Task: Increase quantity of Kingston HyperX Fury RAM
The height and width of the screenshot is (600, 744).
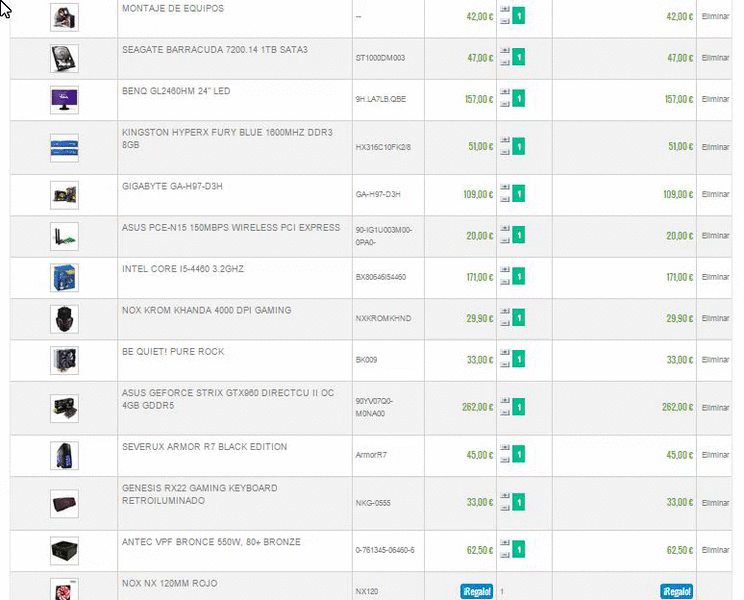Action: point(505,140)
